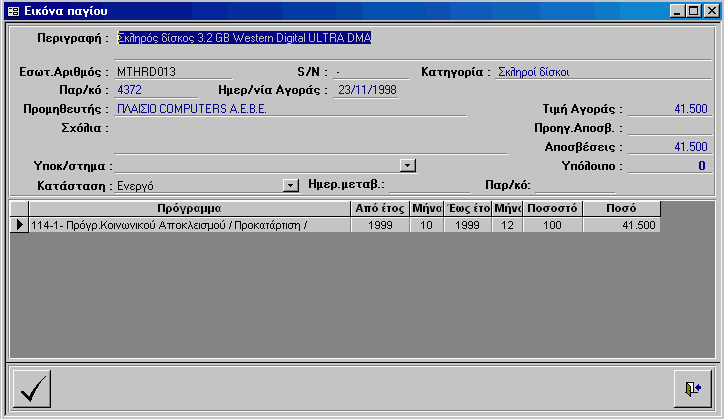
Task: Select the row with the record selector arrow
Action: 19,225
